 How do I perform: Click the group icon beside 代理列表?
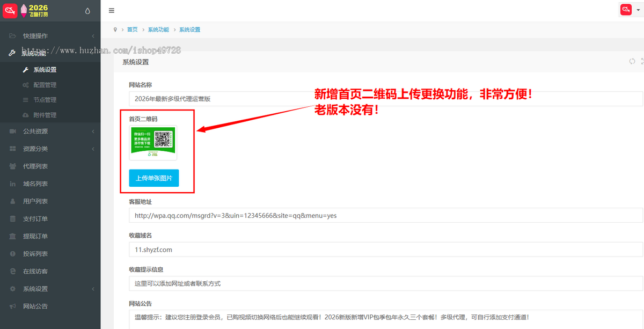tap(12, 166)
